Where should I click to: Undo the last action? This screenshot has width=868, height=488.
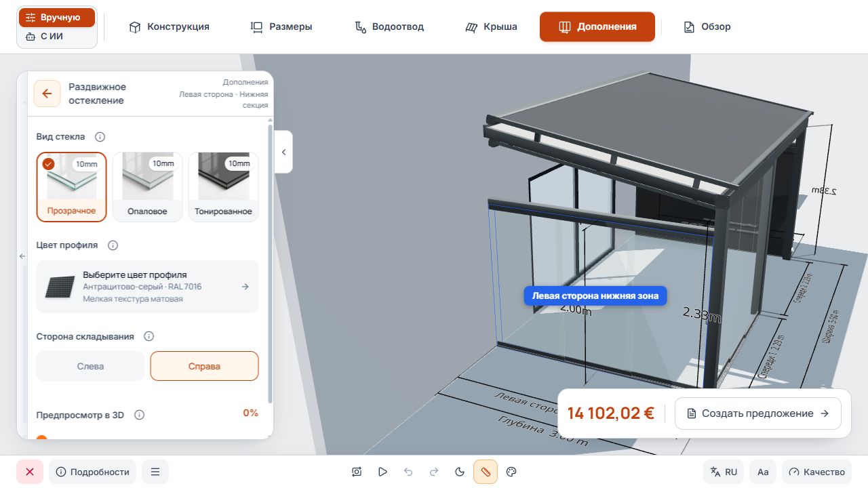tap(408, 472)
